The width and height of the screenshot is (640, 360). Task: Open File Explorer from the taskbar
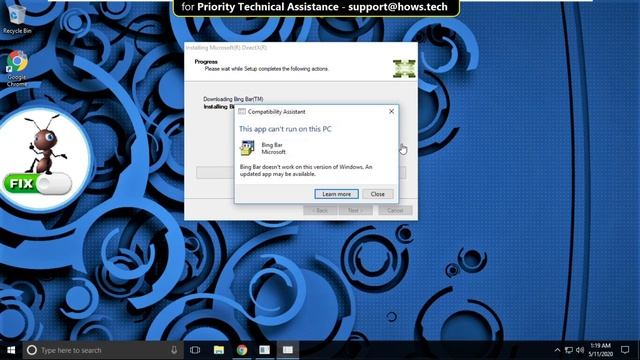(219, 350)
